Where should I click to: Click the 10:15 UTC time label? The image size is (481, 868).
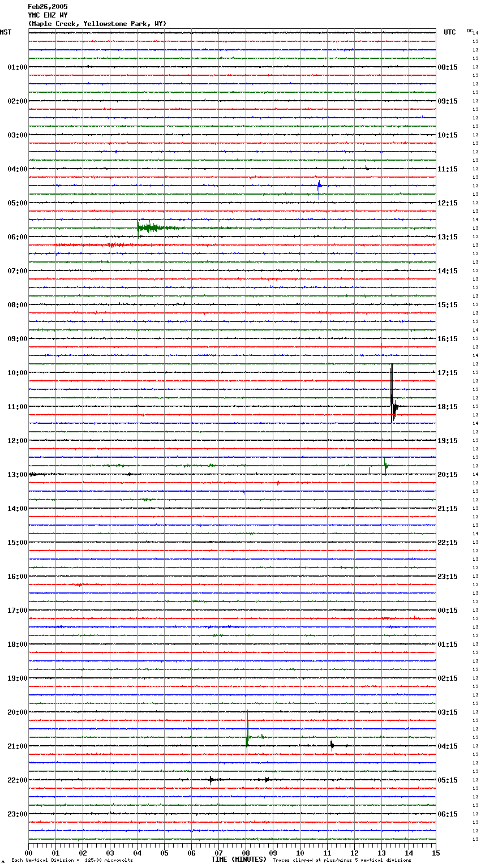(448, 135)
